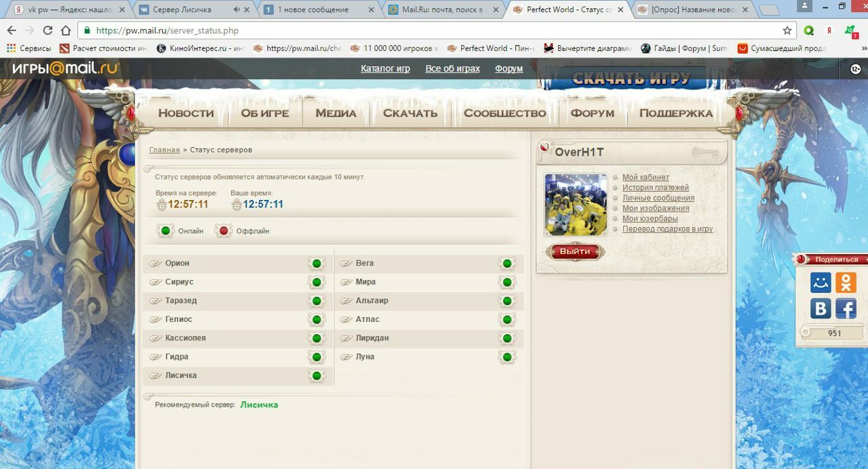Viewport: 868px width, 469px height.
Task: Click green status indicator for Луна server
Action: pos(507,357)
